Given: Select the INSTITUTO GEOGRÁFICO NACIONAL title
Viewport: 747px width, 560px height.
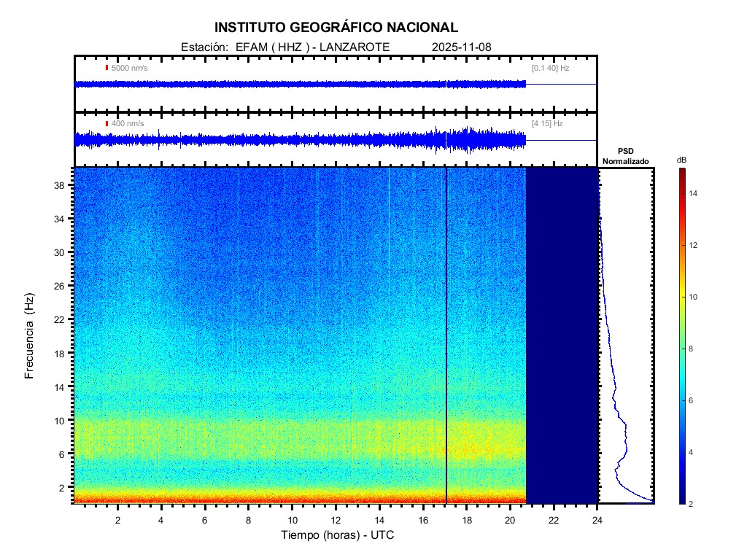Looking at the screenshot, I should (x=336, y=28).
